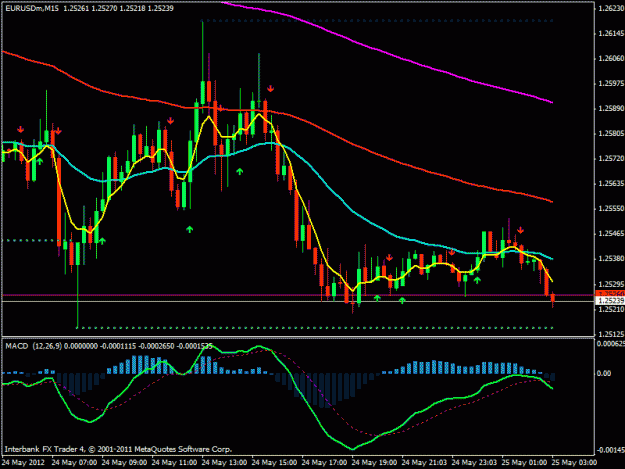Select the 24 May 09:00 time label
Screen dimensions: 625x469
pyautogui.click(x=124, y=463)
